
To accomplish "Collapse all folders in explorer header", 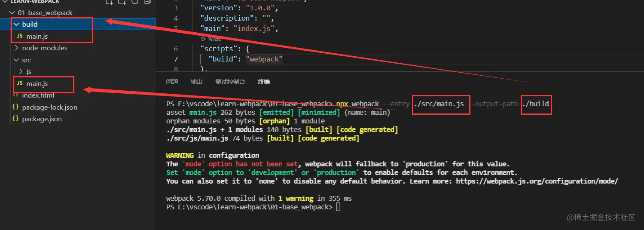I will coord(147,2).
